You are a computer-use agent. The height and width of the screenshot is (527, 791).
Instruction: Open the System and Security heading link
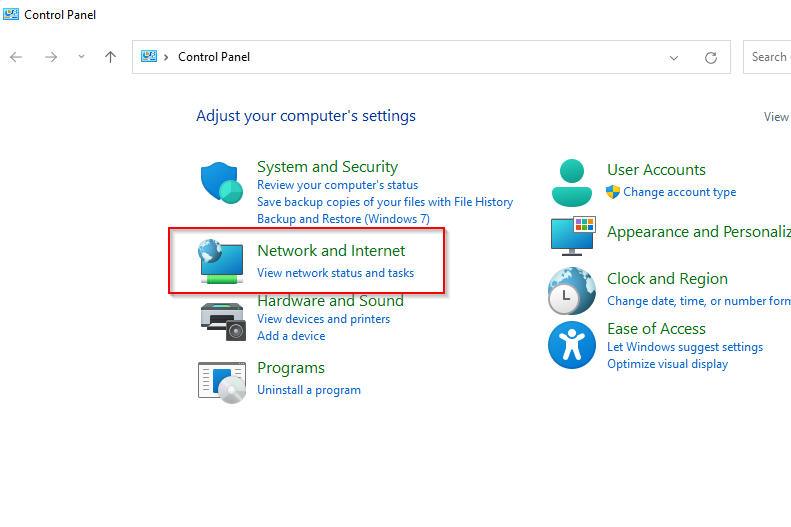[327, 167]
